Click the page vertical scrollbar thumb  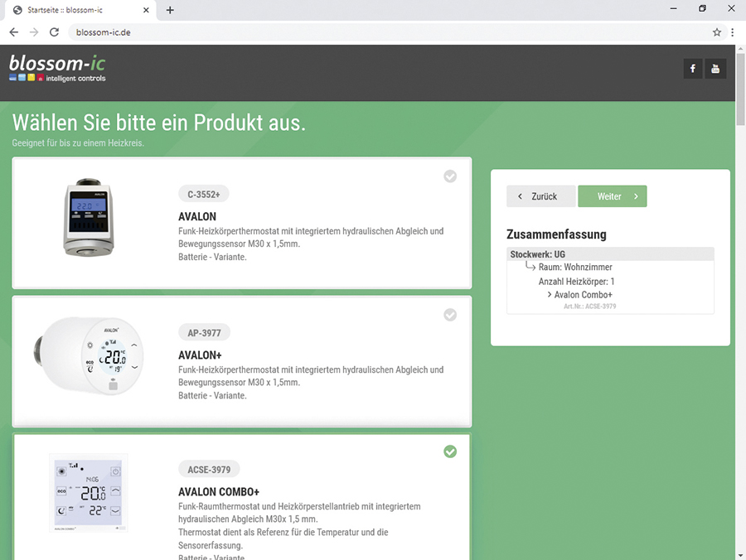point(740,89)
